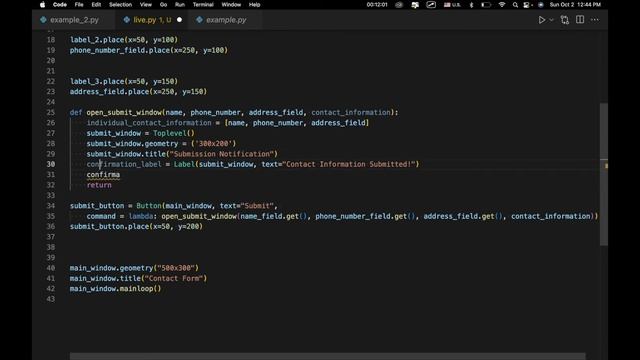This screenshot has width=640, height=360.
Task: Click line number 30 in gutter
Action: 51,164
